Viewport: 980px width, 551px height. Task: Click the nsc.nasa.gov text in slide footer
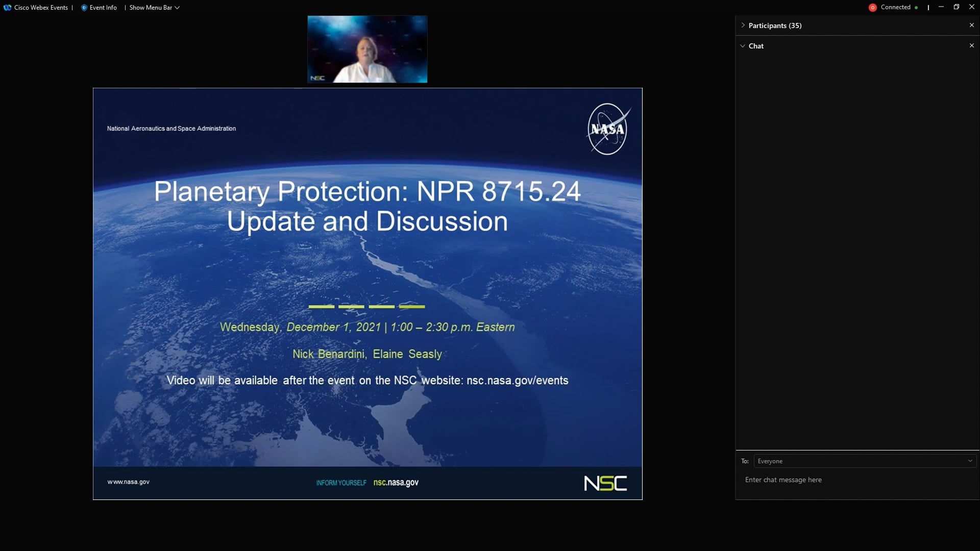(x=396, y=483)
